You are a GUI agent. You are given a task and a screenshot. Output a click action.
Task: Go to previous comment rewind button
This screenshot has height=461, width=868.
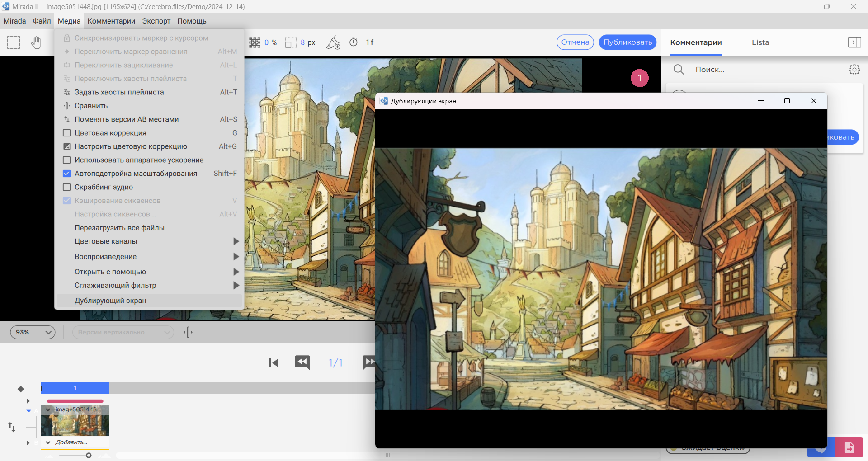(x=302, y=362)
